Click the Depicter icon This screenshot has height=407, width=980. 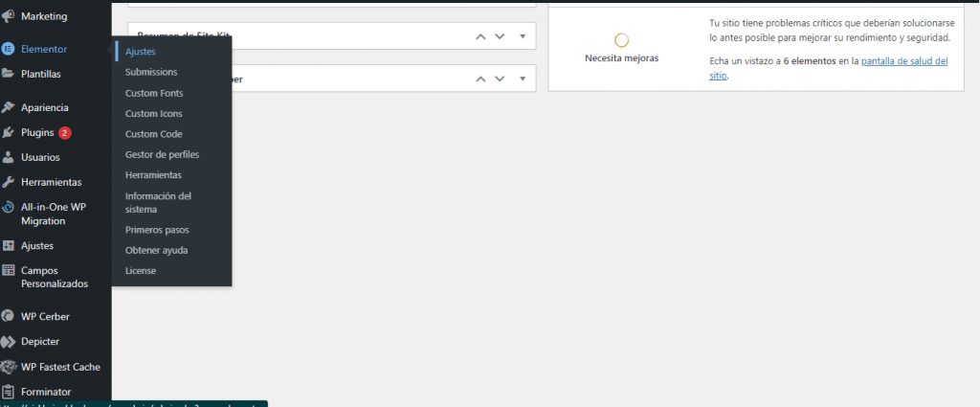pos(8,342)
